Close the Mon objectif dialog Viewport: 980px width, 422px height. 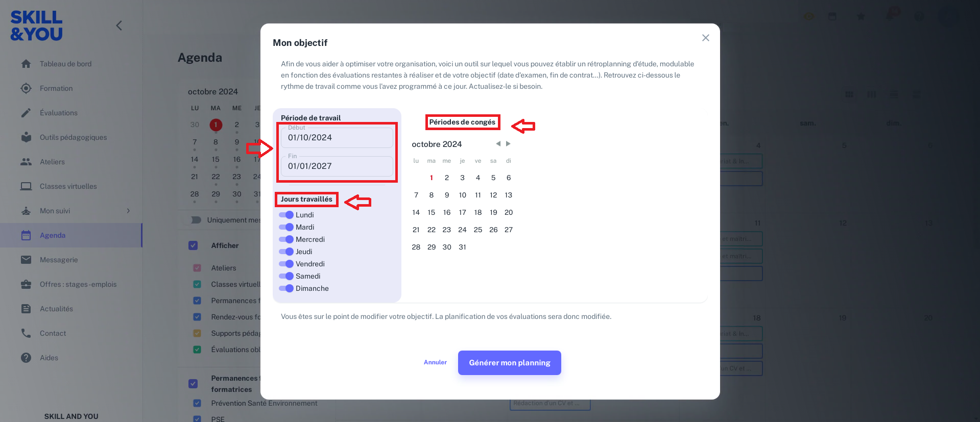click(x=706, y=38)
